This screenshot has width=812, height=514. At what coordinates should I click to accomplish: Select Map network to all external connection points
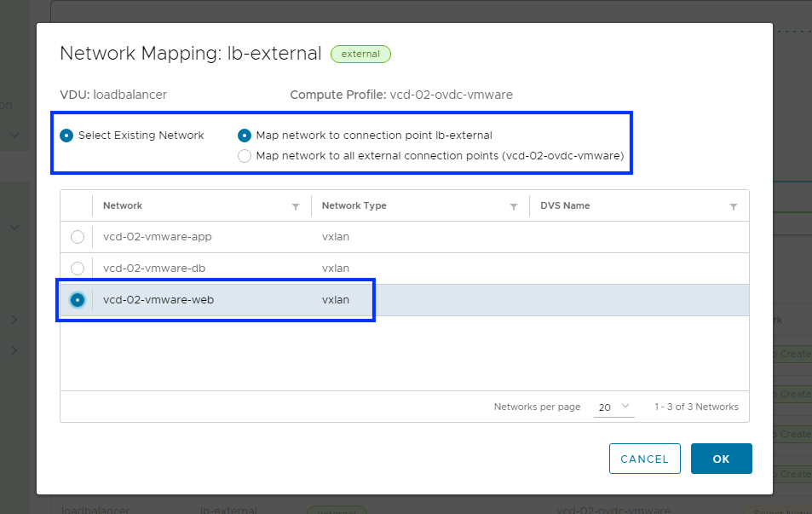coord(245,156)
